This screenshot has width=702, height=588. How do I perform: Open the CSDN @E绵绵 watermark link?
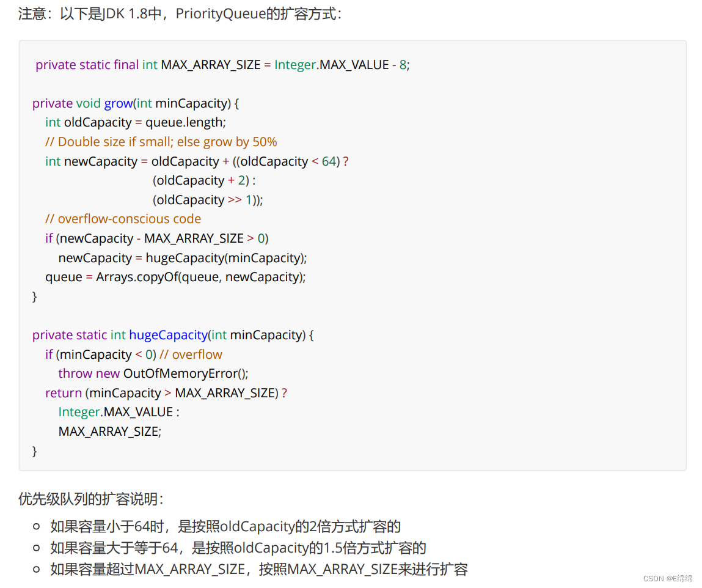tap(669, 578)
